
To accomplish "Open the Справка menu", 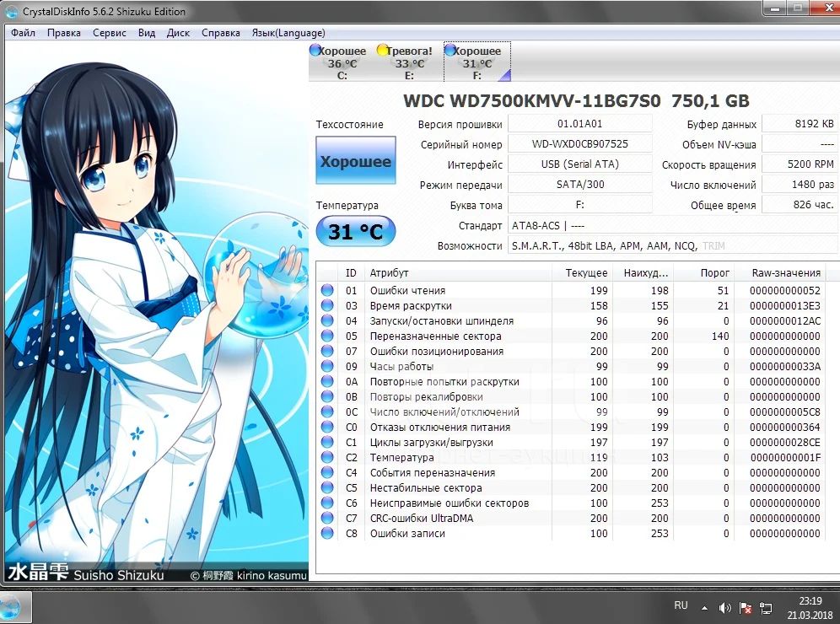I will pyautogui.click(x=221, y=33).
